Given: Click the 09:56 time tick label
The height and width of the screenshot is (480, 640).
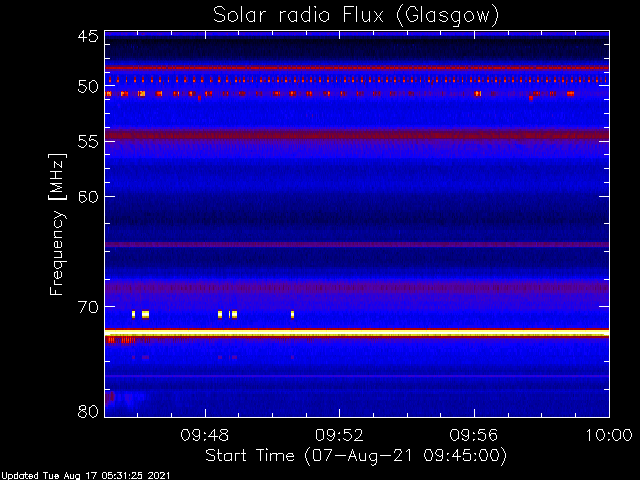Looking at the screenshot, I should [474, 435].
